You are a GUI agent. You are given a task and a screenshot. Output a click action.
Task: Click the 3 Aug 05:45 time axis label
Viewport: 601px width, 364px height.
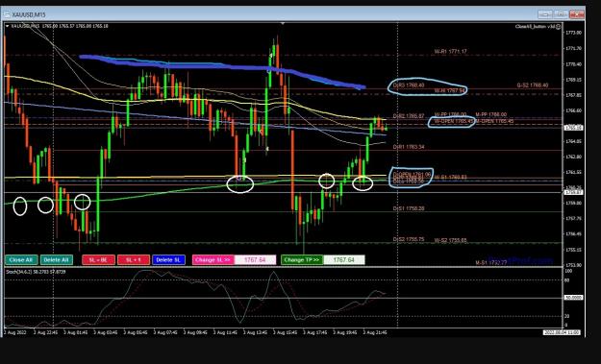coord(136,332)
